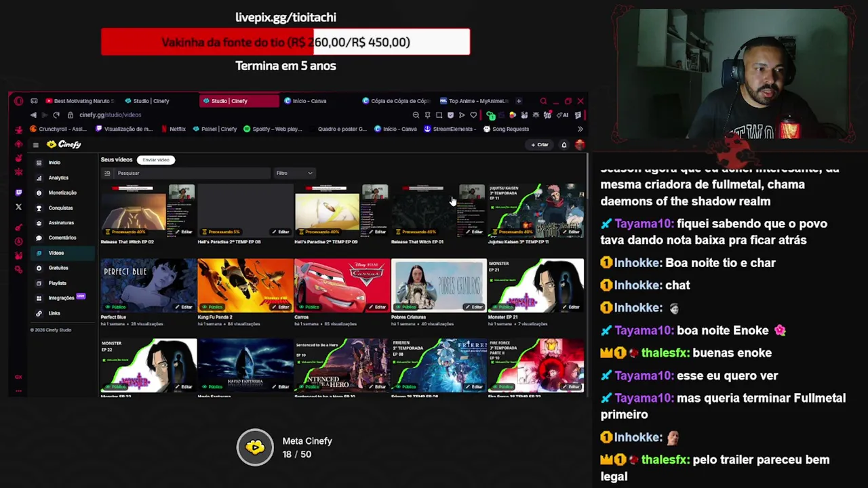Screen dimensions: 868x488
Task: Open Netflix bookmark
Action: pos(173,129)
